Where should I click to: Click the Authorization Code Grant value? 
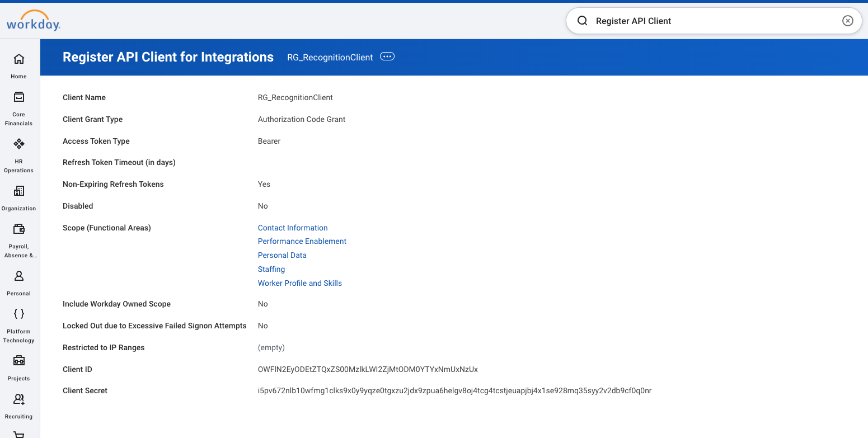pyautogui.click(x=302, y=119)
